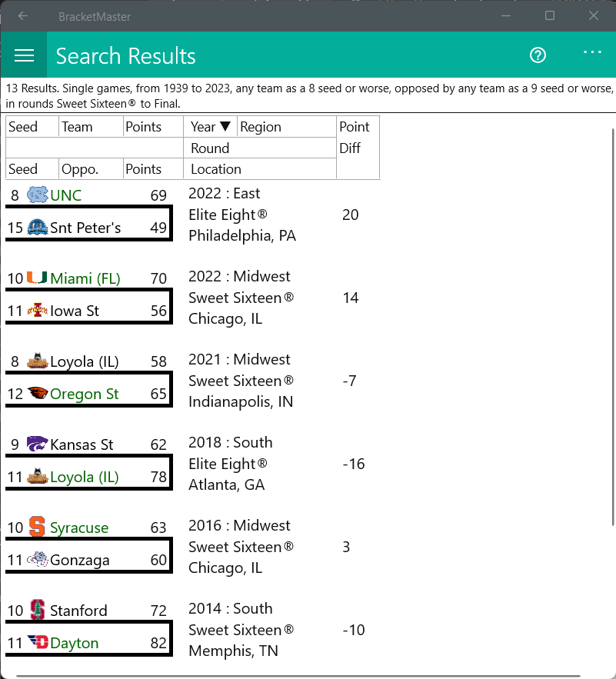Click the vertical scrollbar on the results list
616x679 pixels.
(613, 327)
